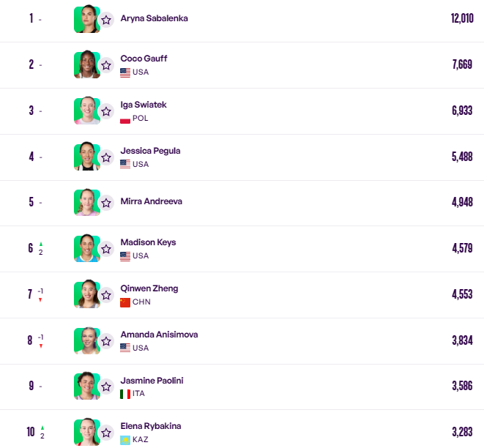Favorite Jasmine Paolini via the star icon
Screen dimensions: 484x448
[x=106, y=387]
